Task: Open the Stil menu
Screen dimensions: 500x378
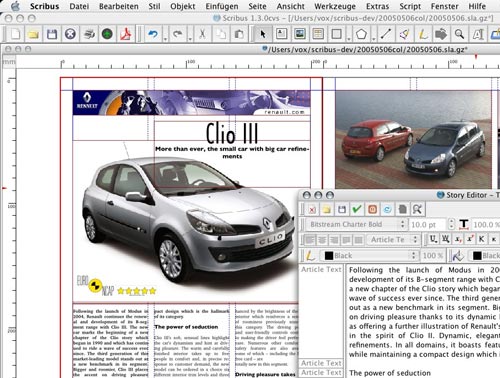Action: click(154, 6)
